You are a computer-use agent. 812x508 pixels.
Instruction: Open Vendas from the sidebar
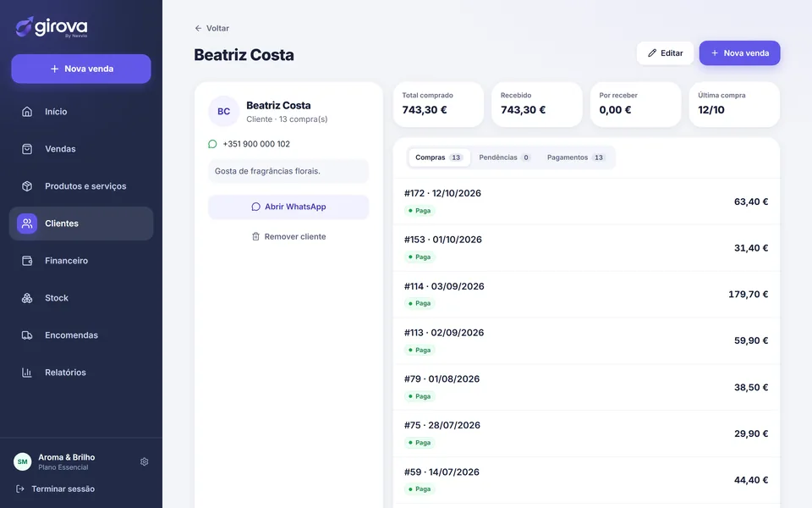(x=81, y=149)
